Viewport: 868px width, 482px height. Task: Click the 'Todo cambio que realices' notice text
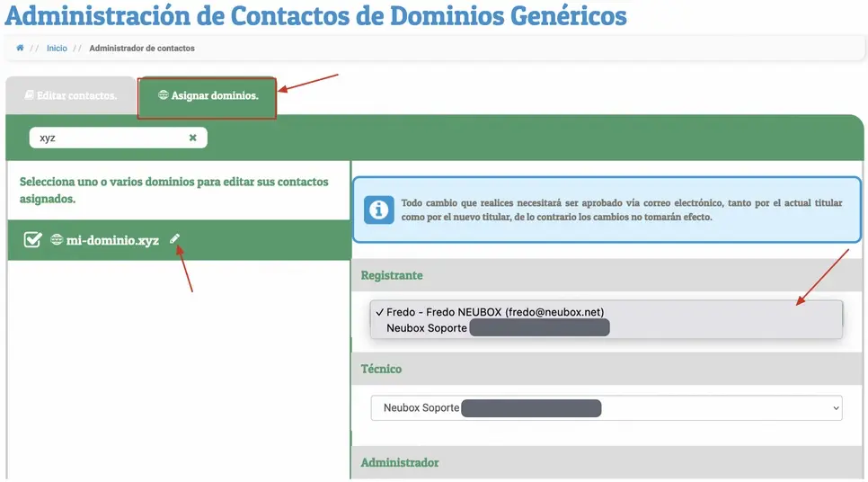click(621, 210)
